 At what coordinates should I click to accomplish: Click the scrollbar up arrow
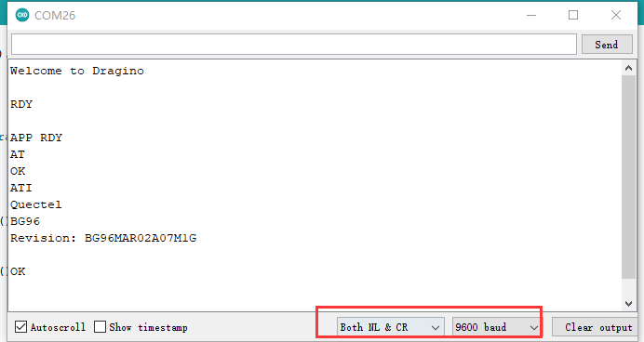pyautogui.click(x=628, y=68)
